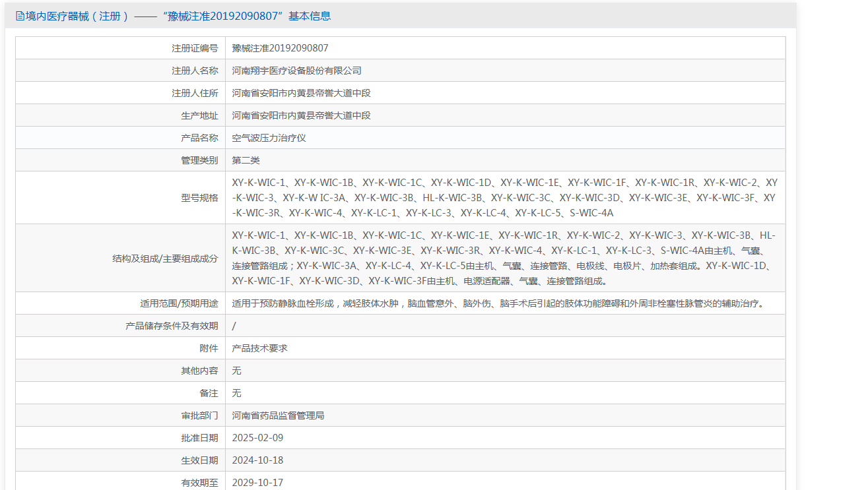The image size is (868, 490).
Task: Click the label 批准日期
Action: pos(199,438)
